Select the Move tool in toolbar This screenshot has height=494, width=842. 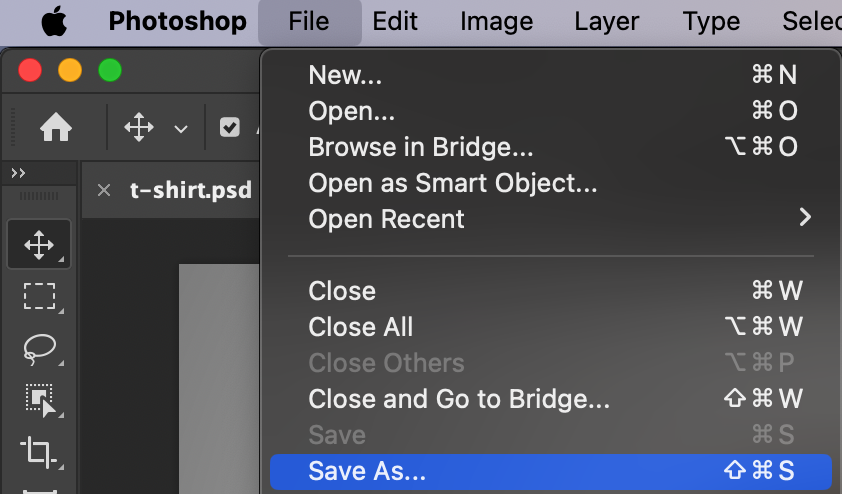point(39,244)
